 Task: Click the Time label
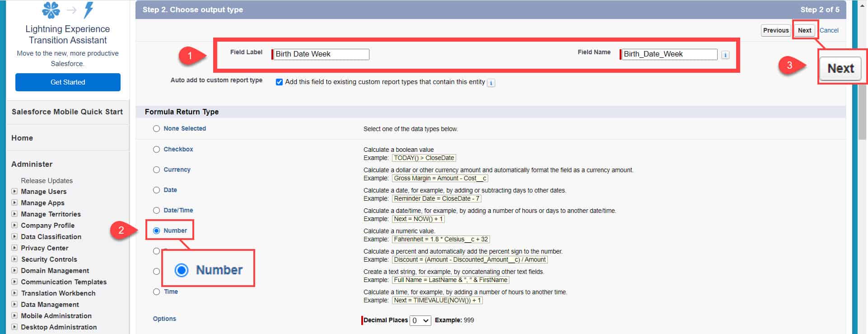pos(171,292)
